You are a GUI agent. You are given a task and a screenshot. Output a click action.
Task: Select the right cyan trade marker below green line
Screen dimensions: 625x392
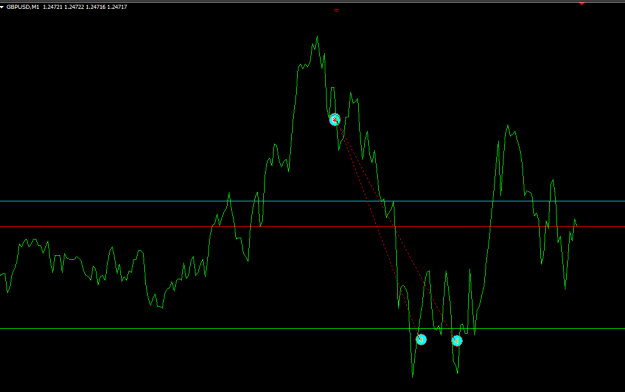[x=457, y=341]
